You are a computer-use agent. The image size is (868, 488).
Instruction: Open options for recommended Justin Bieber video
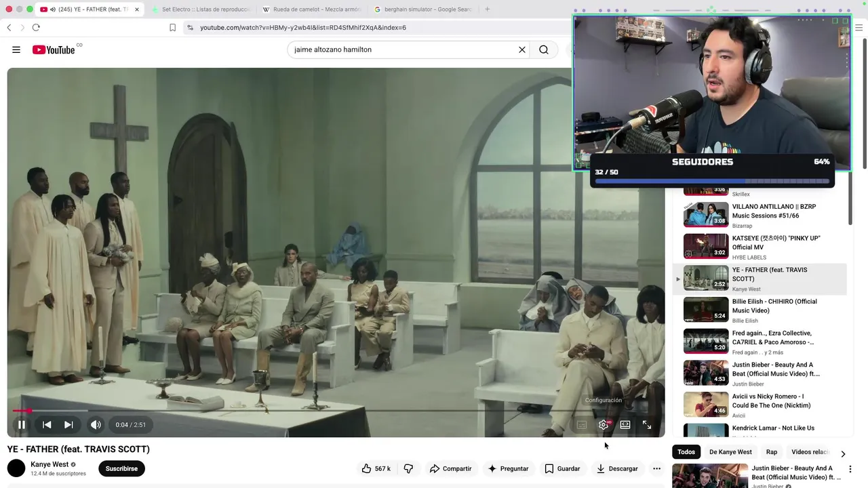click(850, 469)
